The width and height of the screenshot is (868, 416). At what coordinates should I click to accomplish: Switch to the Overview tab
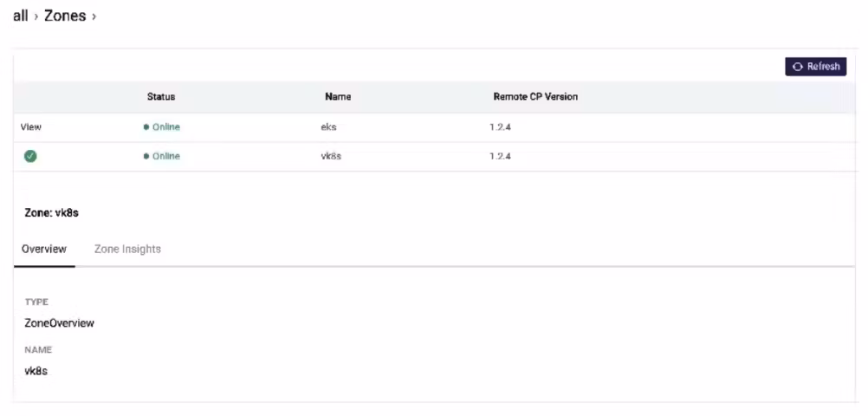44,249
